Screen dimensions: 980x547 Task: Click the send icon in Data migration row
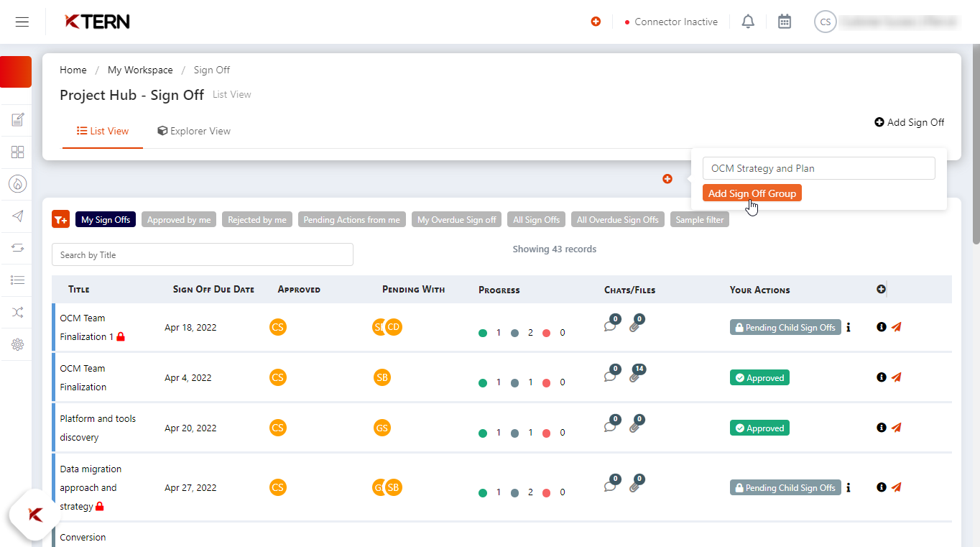(x=896, y=487)
